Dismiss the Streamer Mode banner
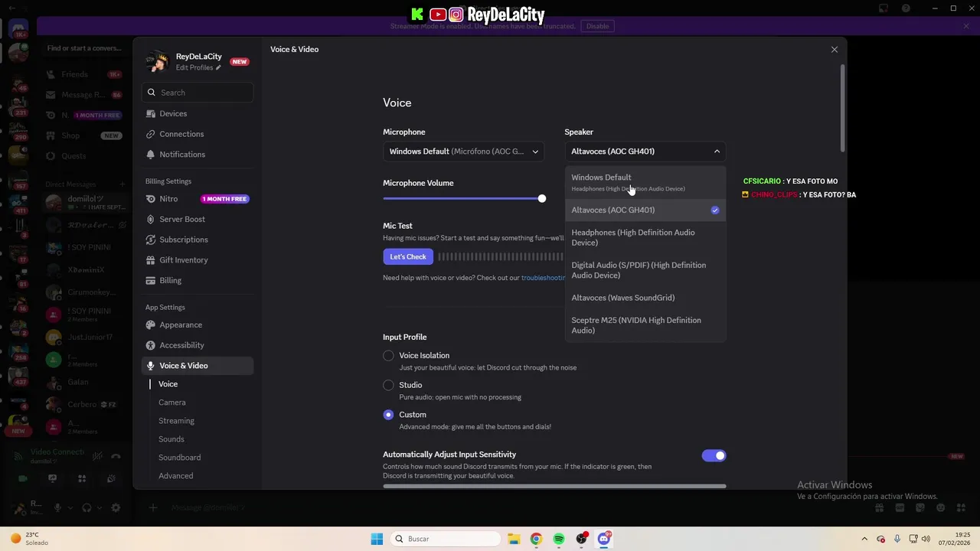The height and width of the screenshot is (551, 980). click(x=966, y=26)
